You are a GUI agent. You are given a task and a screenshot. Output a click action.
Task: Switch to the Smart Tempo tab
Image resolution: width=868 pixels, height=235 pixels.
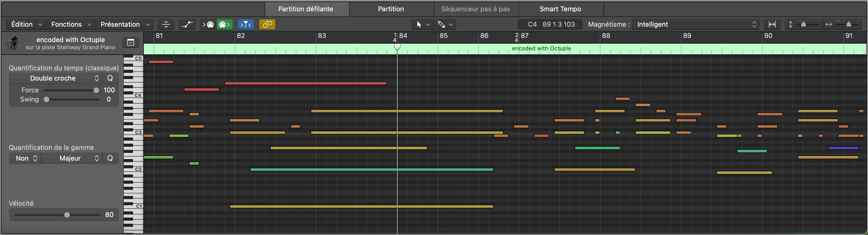point(560,9)
